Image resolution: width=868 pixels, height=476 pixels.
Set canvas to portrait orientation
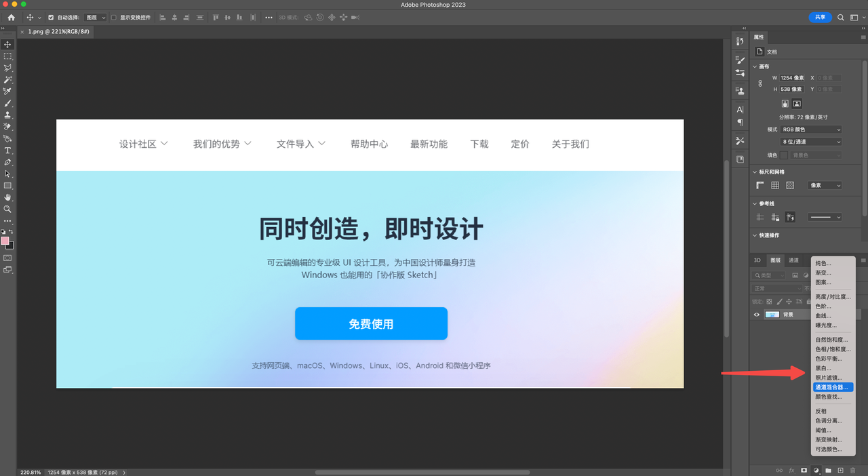[785, 104]
